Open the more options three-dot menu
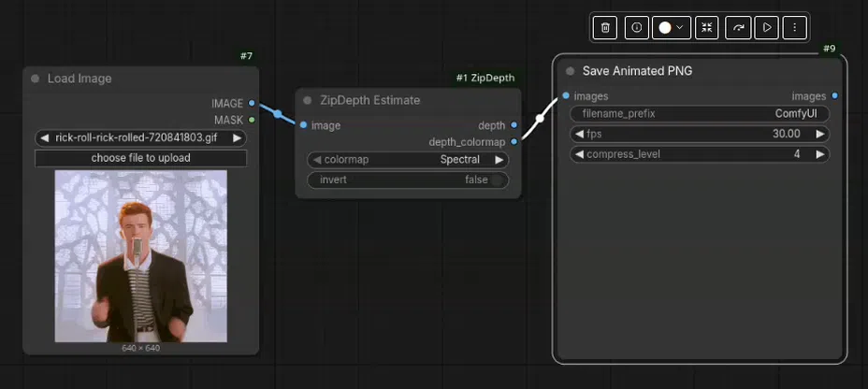Viewport: 868px width, 389px height. tap(794, 28)
